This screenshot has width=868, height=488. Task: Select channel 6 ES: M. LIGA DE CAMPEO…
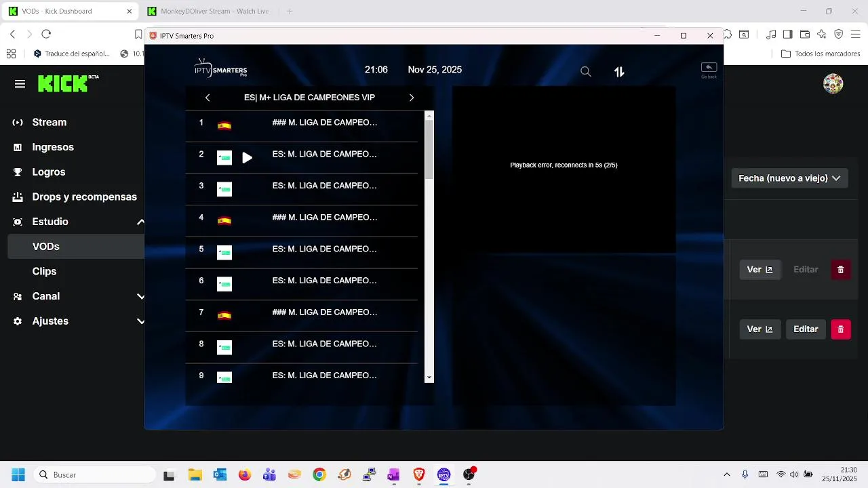302,285
